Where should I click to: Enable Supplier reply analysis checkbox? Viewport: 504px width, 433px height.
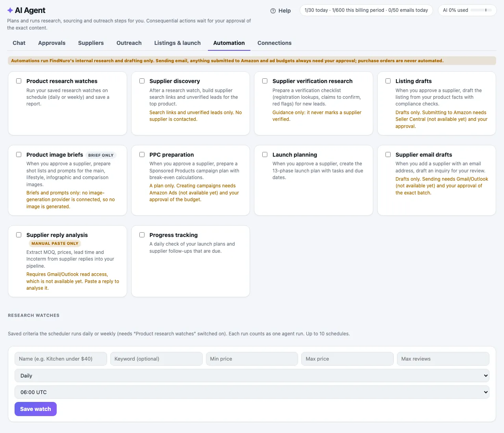pos(19,235)
